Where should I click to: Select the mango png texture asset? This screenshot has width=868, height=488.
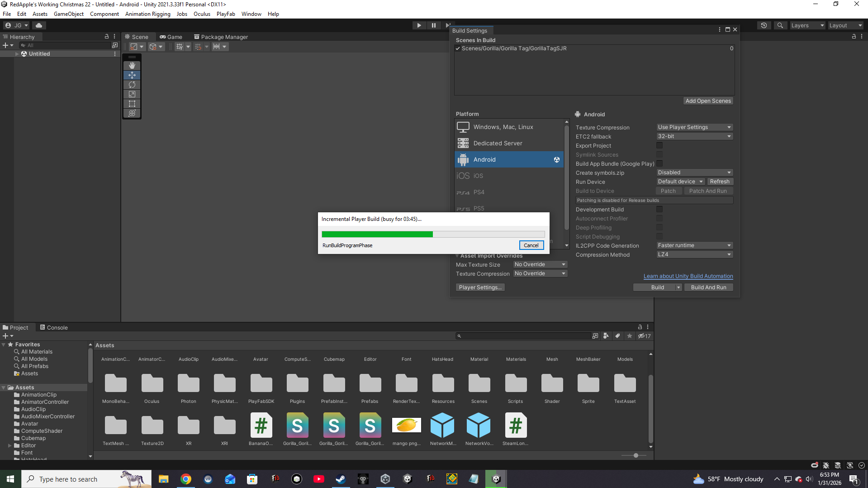406,426
